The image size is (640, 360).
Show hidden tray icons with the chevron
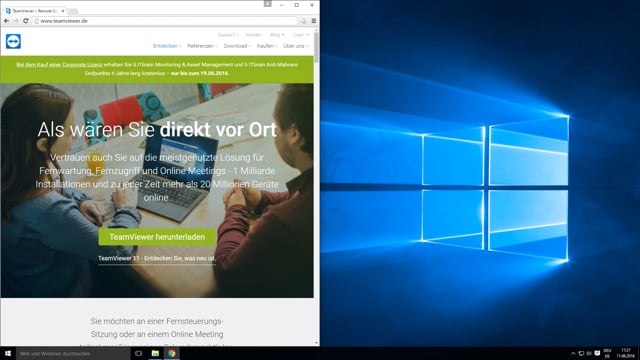coord(573,353)
